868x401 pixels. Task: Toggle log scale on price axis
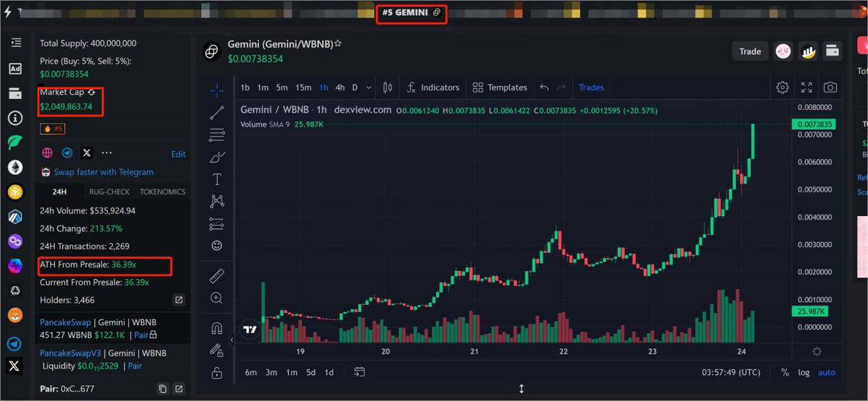pos(804,372)
